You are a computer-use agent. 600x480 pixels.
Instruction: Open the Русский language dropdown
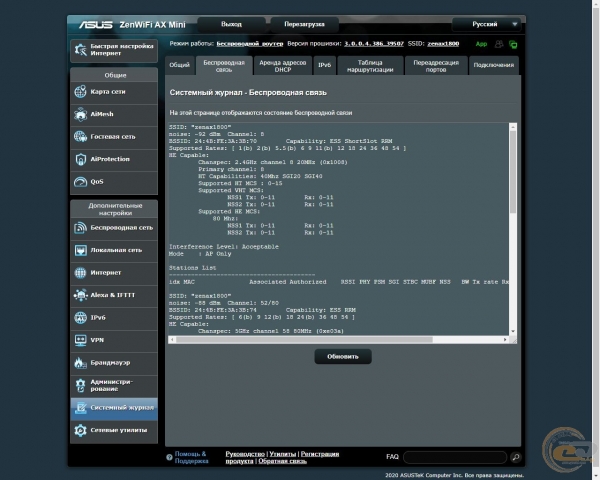[486, 24]
